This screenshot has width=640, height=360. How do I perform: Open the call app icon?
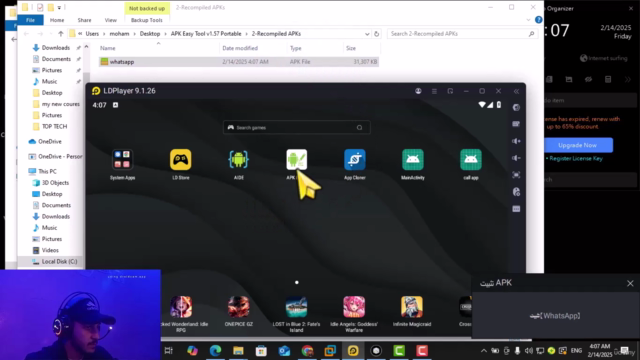[x=471, y=160]
